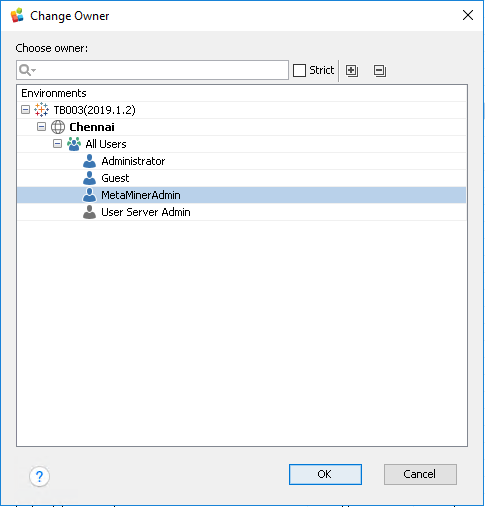Image resolution: width=485 pixels, height=507 pixels.
Task: Select the Chennai site label
Action: (x=92, y=127)
